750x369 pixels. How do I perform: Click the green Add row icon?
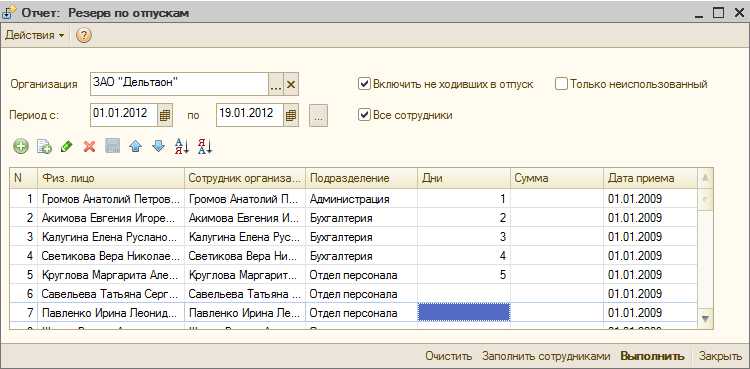21,147
